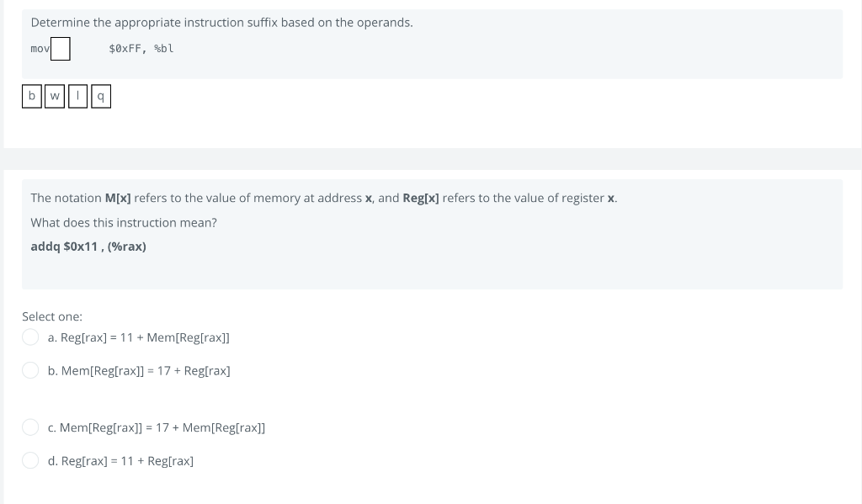Viewport: 862px width, 504px height.
Task: Click the $0xFF, %bl operand text
Action: (x=141, y=49)
